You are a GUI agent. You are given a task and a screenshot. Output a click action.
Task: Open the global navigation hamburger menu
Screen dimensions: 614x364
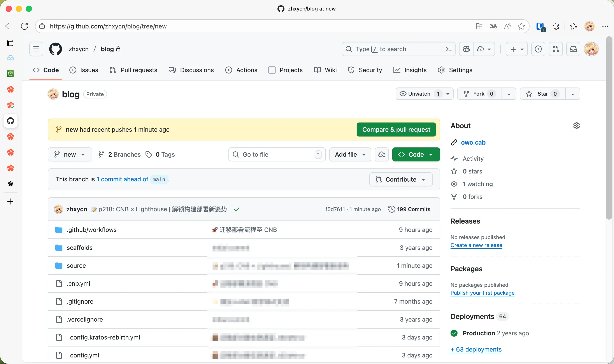(36, 49)
